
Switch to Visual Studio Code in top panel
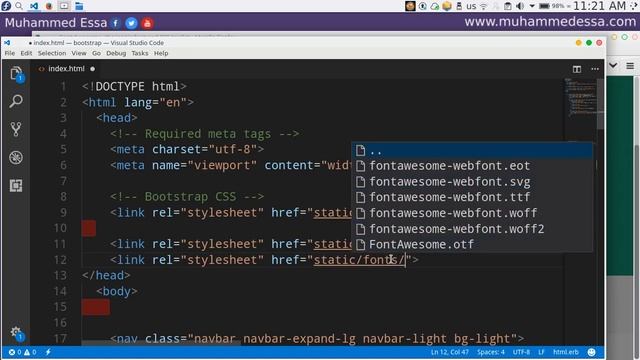[34, 6]
